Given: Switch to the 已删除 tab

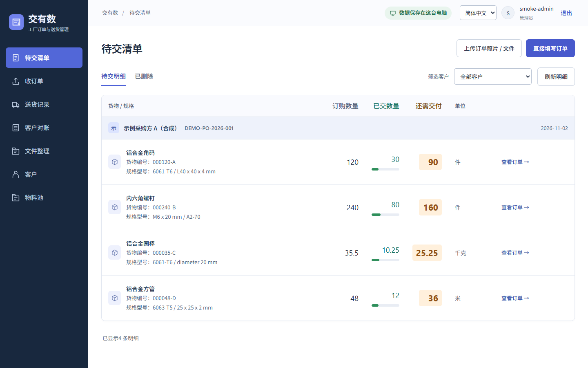Looking at the screenshot, I should (x=144, y=76).
